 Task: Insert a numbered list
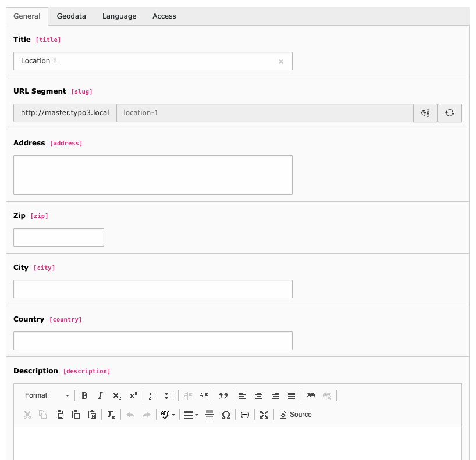[x=152, y=395]
